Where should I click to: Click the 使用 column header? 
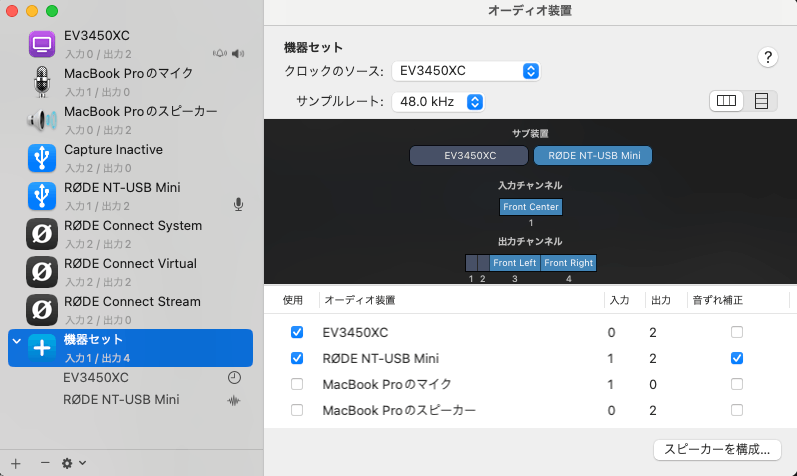click(x=293, y=300)
